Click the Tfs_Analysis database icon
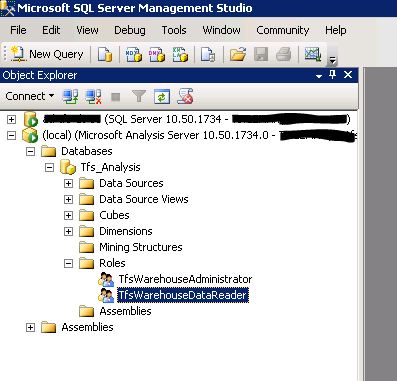The width and height of the screenshot is (397, 381). click(68, 167)
